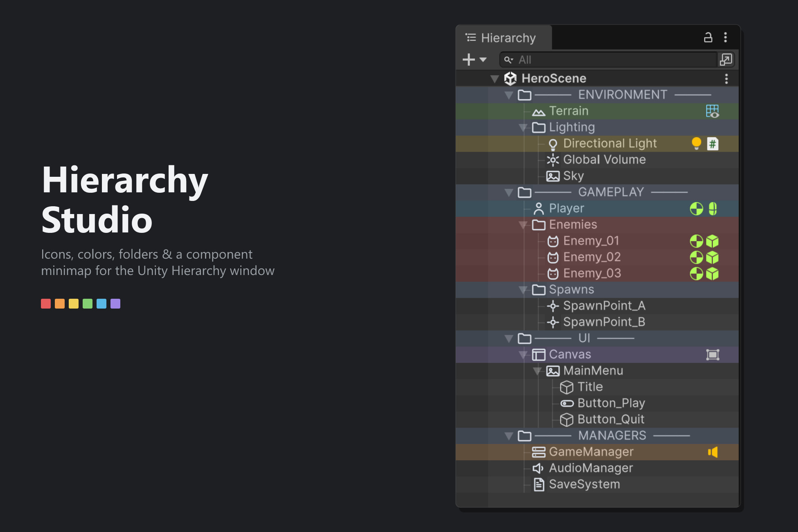This screenshot has height=532, width=798.
Task: Click the GameManager server icon
Action: [539, 452]
